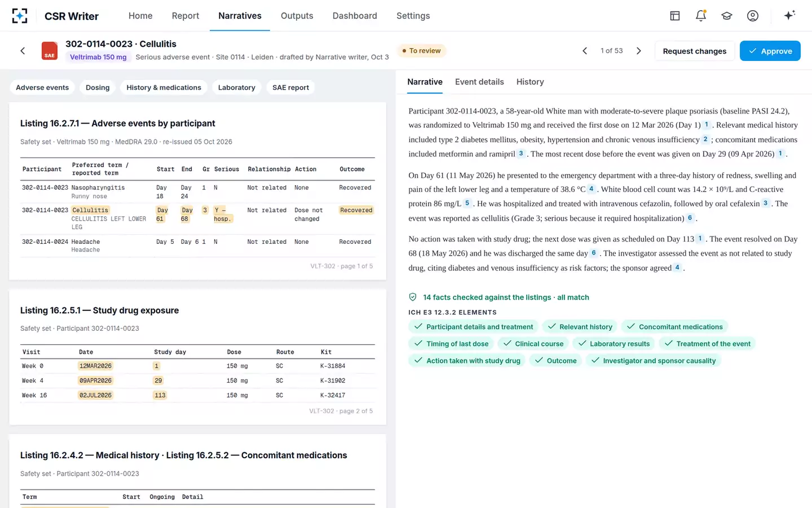Click highlighted study day 113 cell
The image size is (812, 508).
tap(160, 395)
